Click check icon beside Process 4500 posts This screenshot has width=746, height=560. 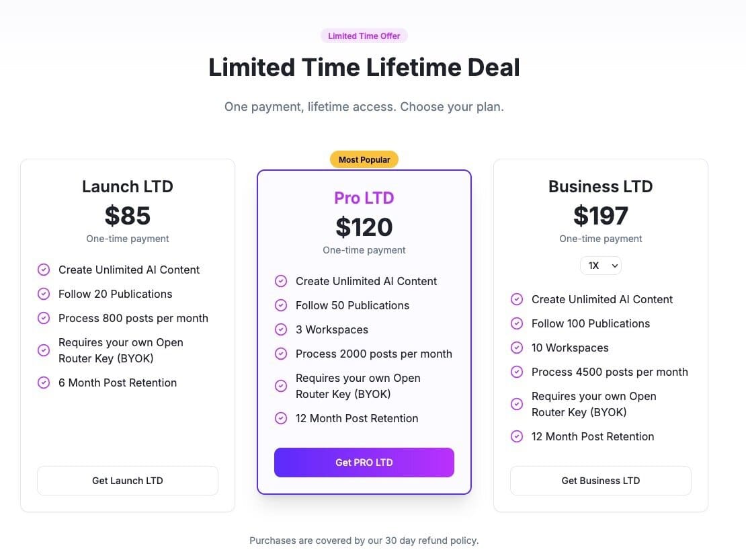(x=517, y=372)
